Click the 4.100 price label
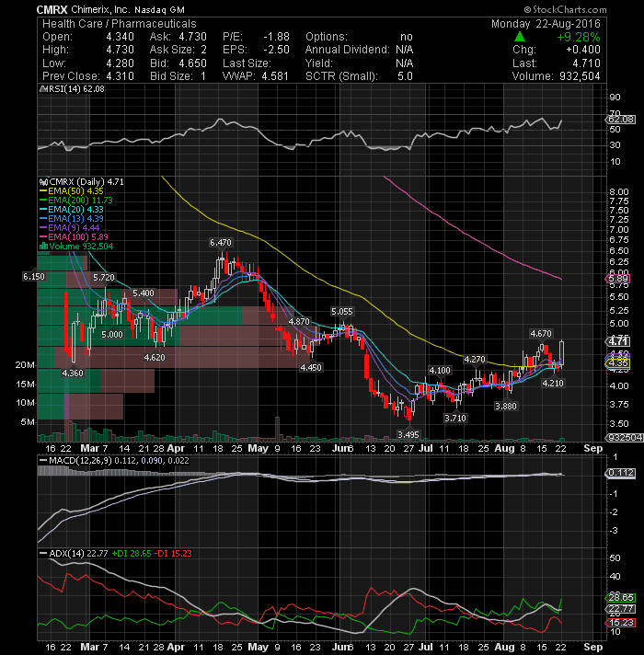The image size is (644, 655). [440, 370]
